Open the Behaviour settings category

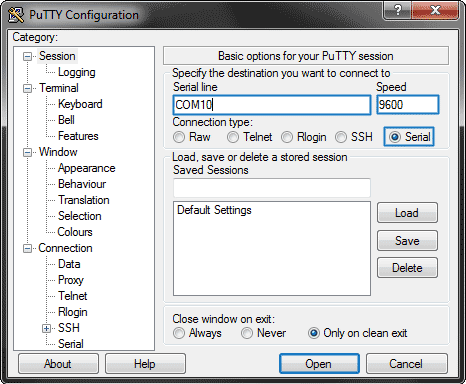(82, 184)
